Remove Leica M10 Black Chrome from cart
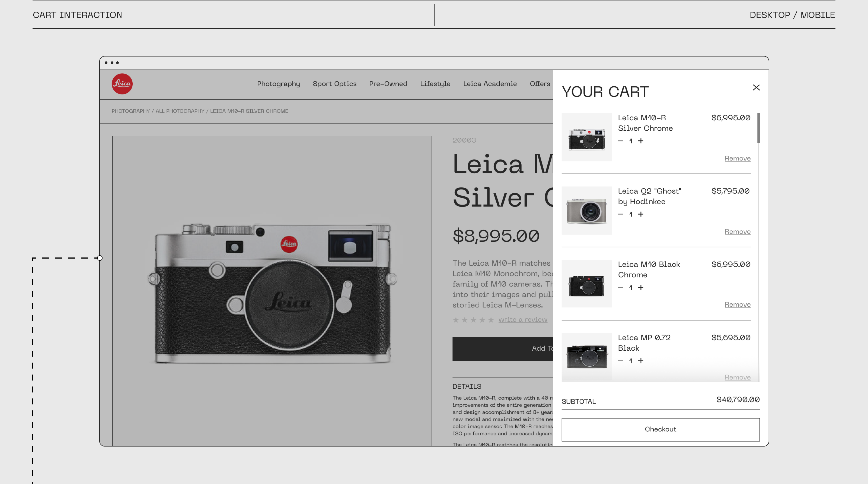 737,304
